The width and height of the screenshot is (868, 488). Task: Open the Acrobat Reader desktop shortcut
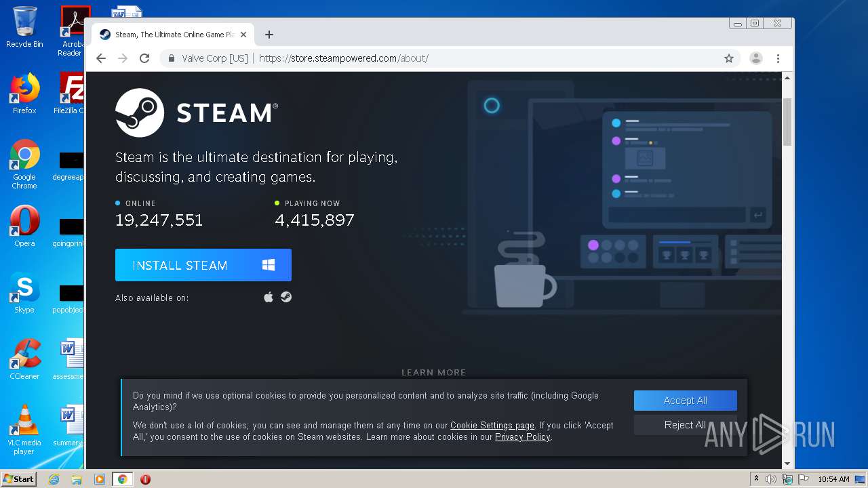coord(72,31)
